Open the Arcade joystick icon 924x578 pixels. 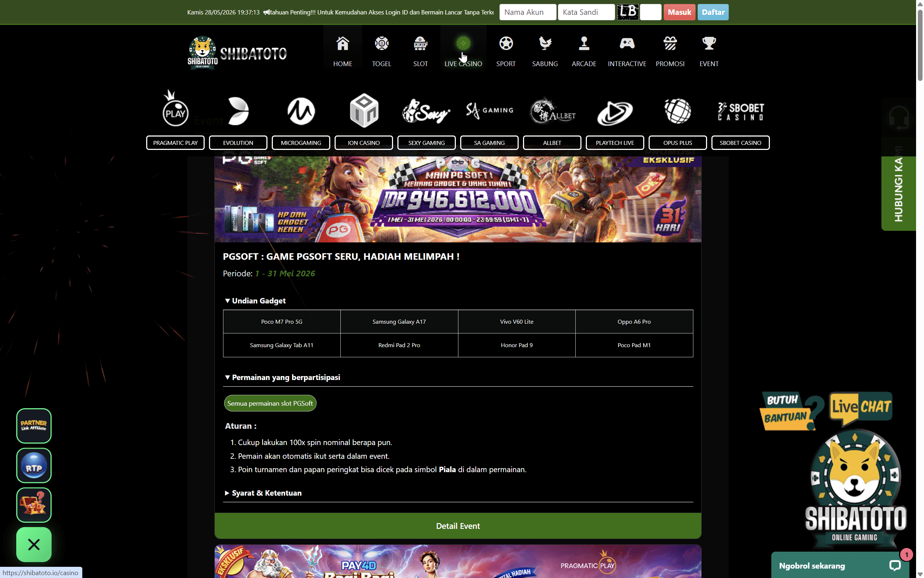584,43
